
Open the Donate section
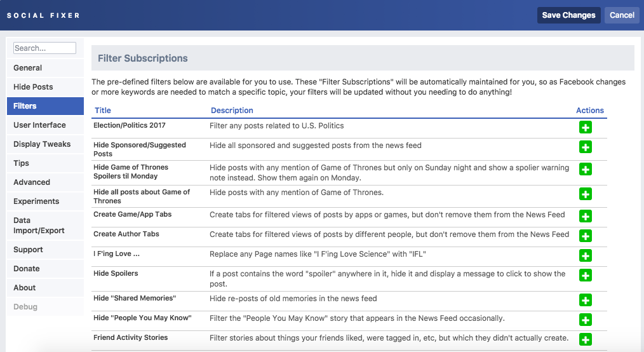45,269
